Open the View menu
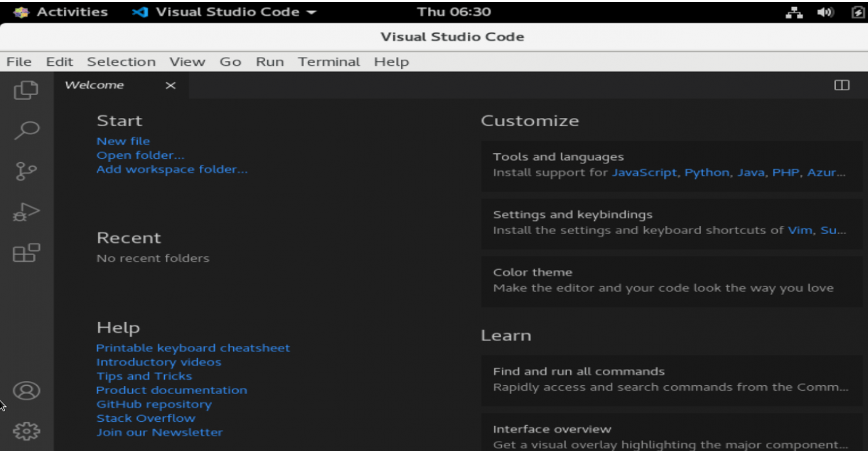Viewport: 868px width, 451px height. 187,62
